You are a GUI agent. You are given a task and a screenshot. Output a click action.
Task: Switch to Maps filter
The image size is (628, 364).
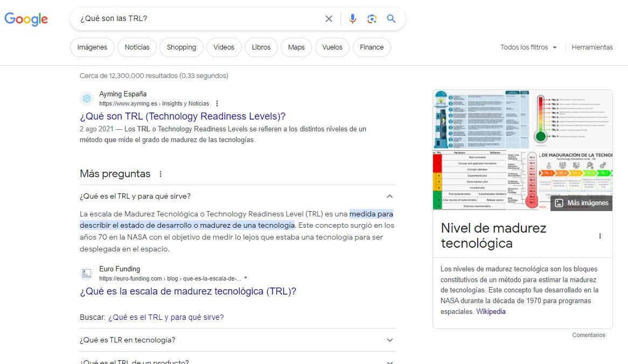pyautogui.click(x=296, y=47)
